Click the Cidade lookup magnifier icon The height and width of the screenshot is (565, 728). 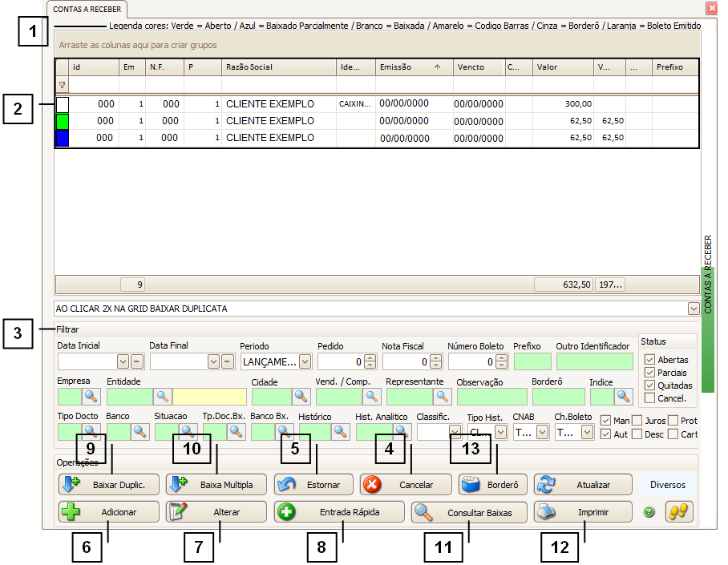point(301,396)
